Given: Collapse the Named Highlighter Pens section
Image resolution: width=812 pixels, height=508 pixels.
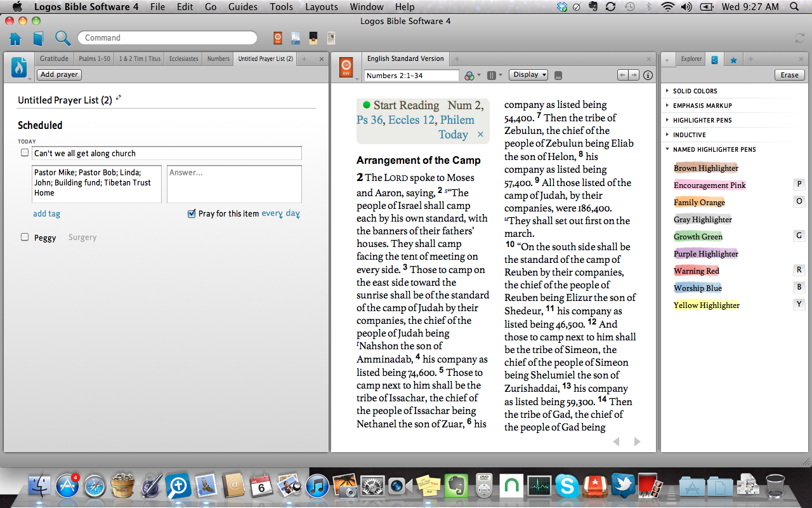Looking at the screenshot, I should pyautogui.click(x=667, y=149).
